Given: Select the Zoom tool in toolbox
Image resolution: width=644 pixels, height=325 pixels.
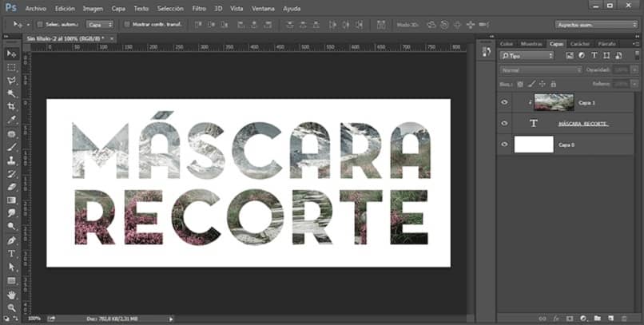Looking at the screenshot, I should click(x=11, y=307).
